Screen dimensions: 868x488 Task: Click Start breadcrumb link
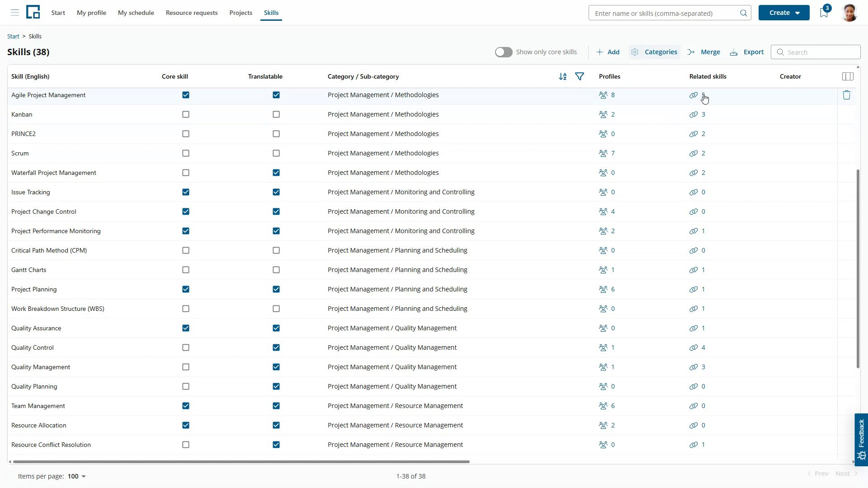13,36
